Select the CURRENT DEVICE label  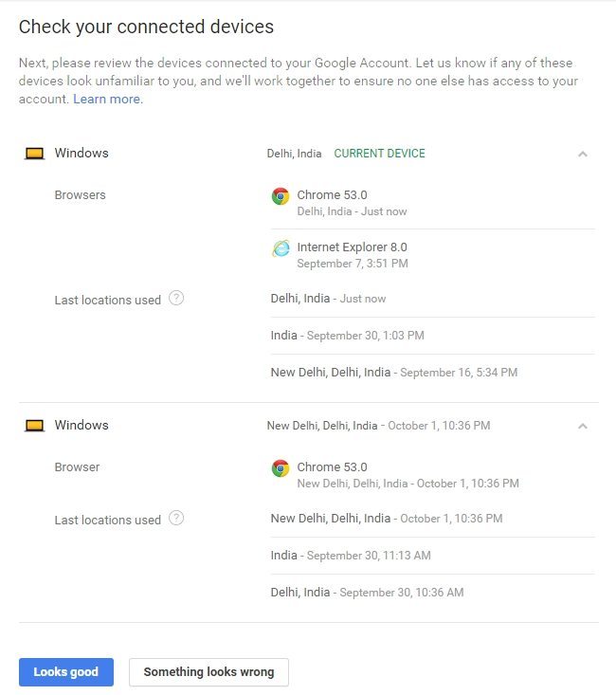pyautogui.click(x=379, y=154)
